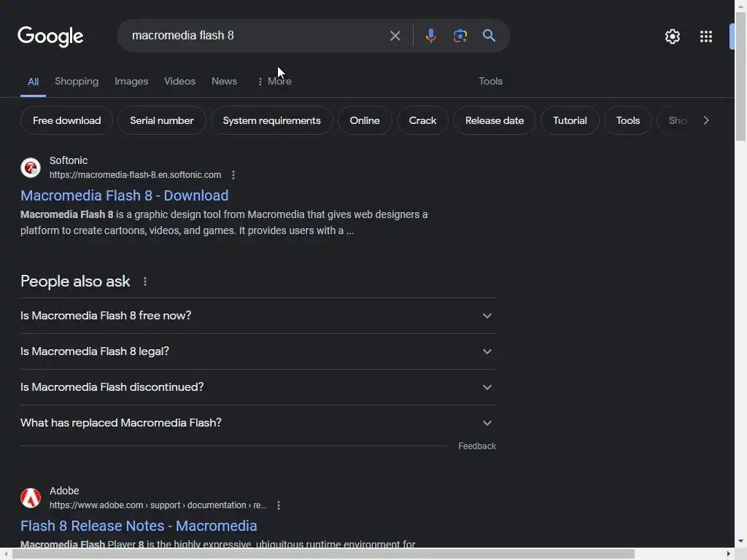
Task: Start voice search with microphone icon
Action: 430,36
